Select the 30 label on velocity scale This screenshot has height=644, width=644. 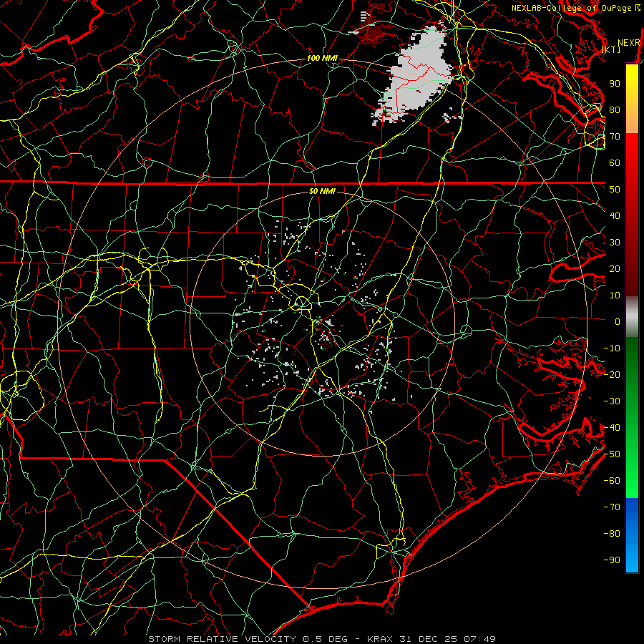click(x=615, y=243)
